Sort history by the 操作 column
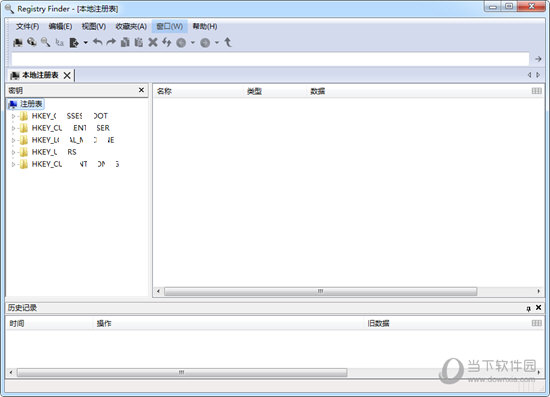This screenshot has height=397, width=550. [x=104, y=323]
